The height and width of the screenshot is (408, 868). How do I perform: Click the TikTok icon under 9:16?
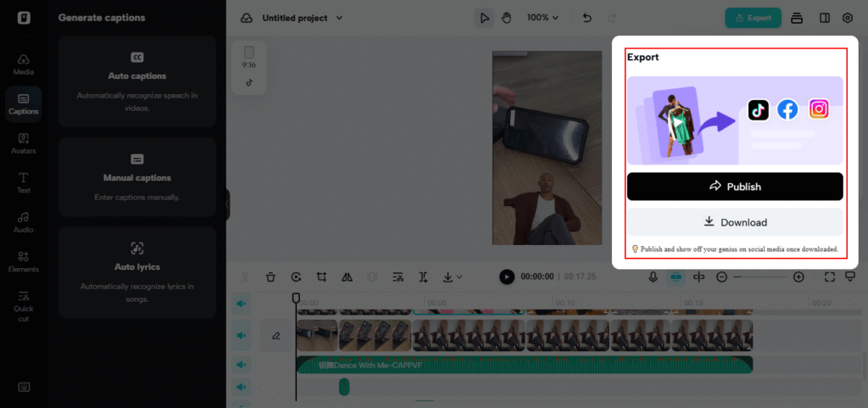(x=249, y=82)
